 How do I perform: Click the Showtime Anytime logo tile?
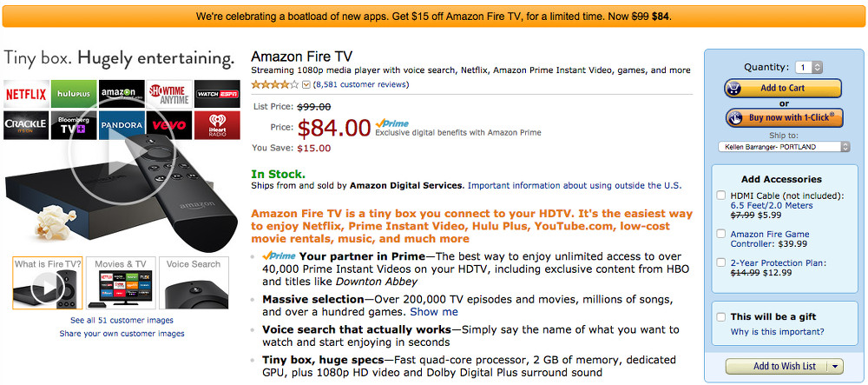168,94
